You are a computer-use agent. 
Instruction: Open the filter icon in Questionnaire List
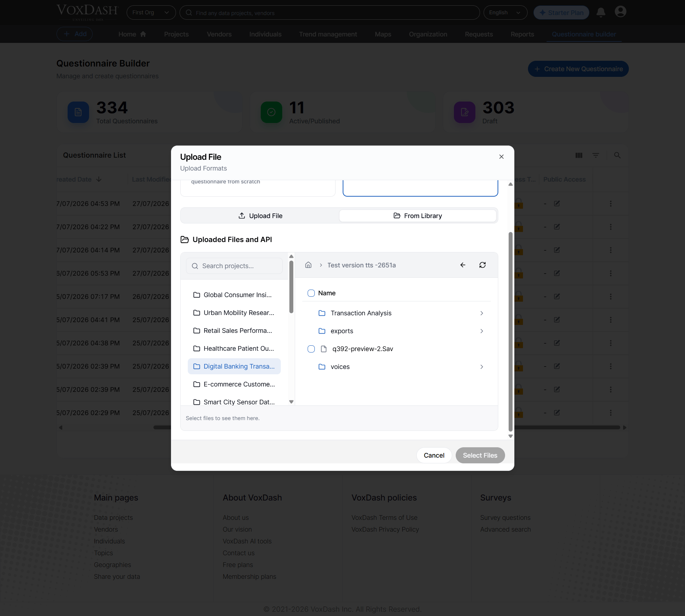click(x=596, y=155)
